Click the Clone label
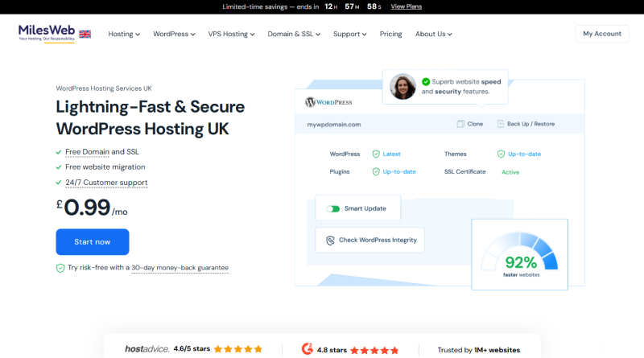644x358 pixels. 475,124
